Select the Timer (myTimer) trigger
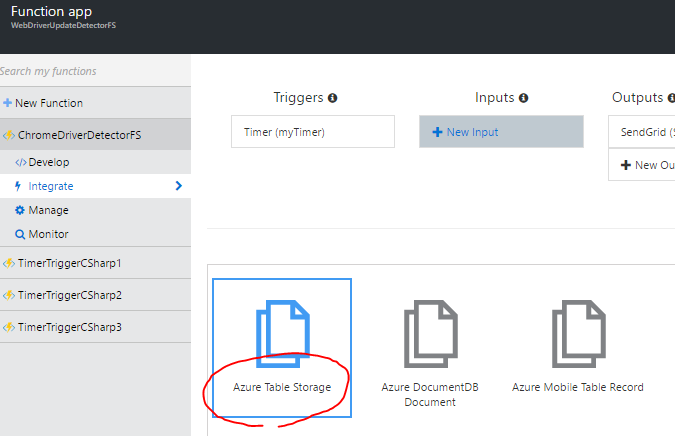 pyautogui.click(x=313, y=132)
